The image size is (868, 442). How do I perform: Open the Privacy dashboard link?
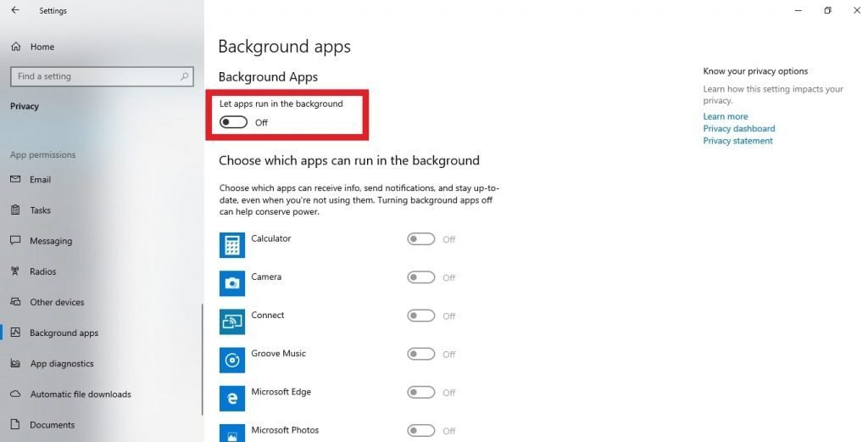(x=738, y=129)
